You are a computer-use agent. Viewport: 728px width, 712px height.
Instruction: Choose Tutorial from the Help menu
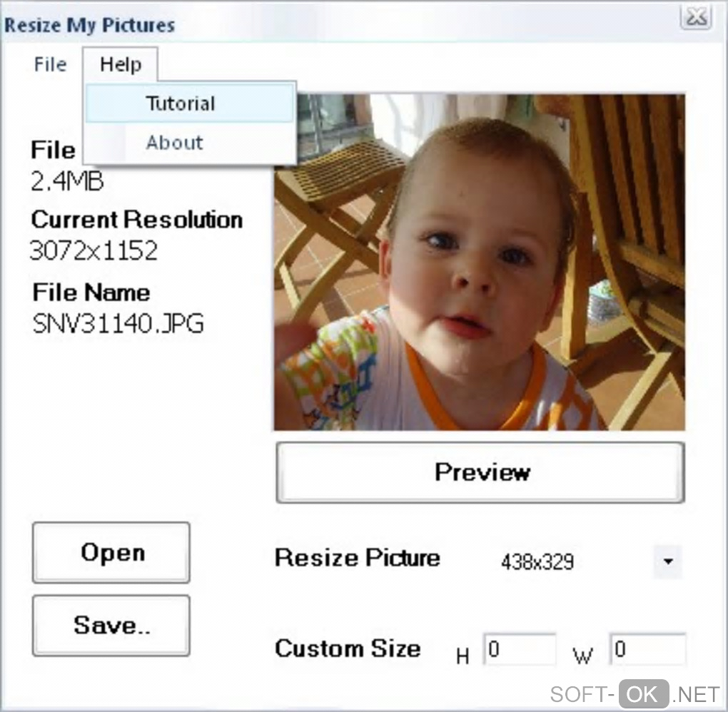(x=190, y=103)
